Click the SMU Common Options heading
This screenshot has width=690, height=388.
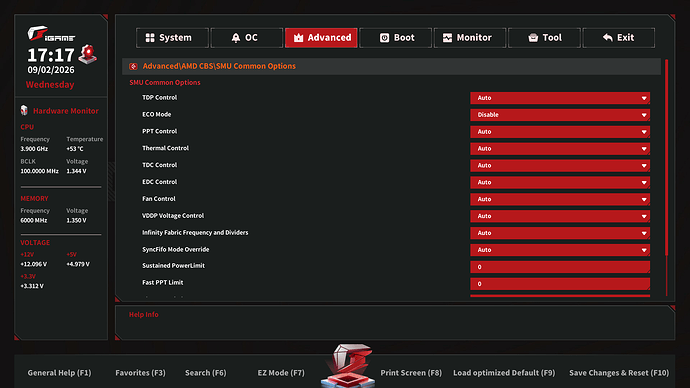165,82
